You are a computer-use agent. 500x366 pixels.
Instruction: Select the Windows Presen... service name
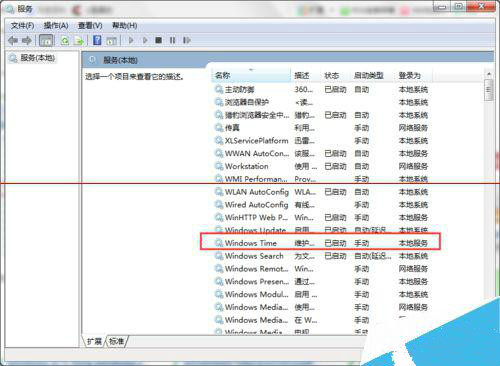click(x=257, y=281)
